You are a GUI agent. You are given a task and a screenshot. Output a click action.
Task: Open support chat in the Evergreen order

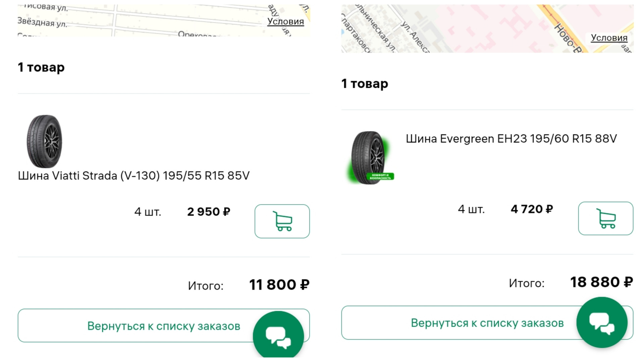pos(602,322)
